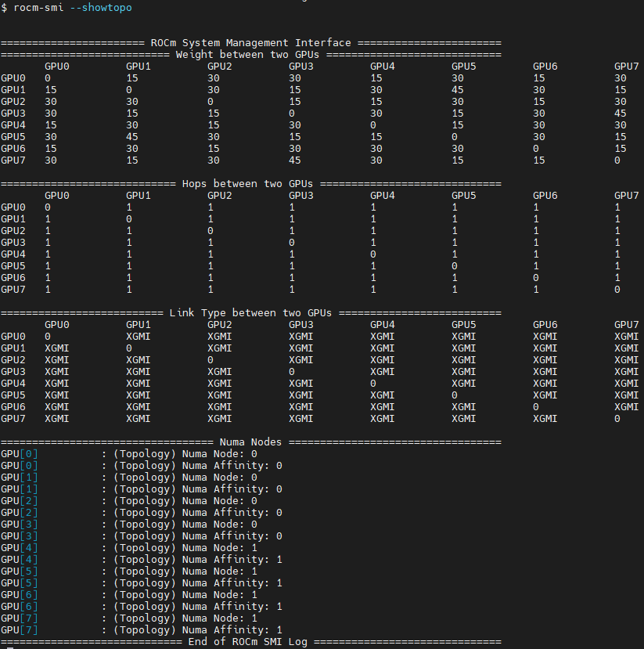Click the GPU0 row label in weight table

(x=13, y=78)
